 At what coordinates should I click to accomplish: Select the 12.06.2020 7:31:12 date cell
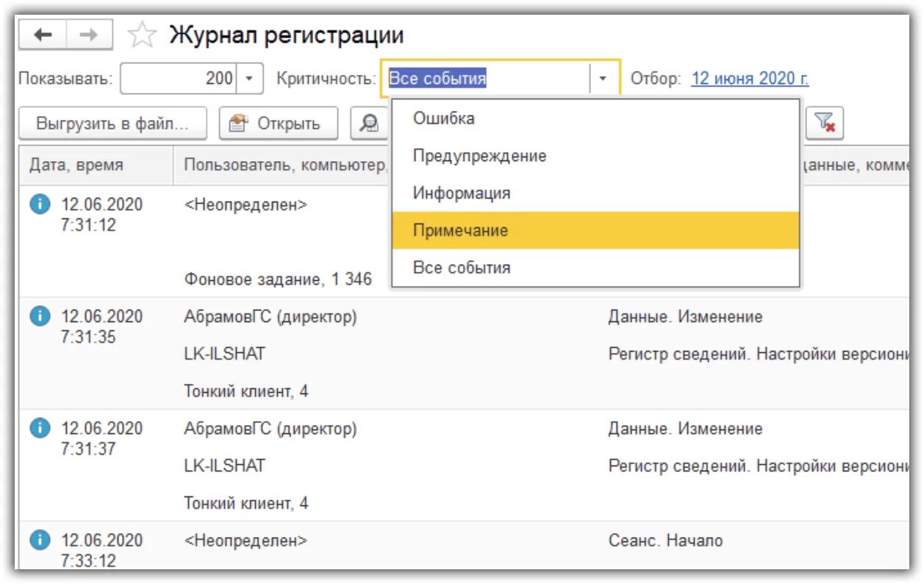pyautogui.click(x=102, y=215)
